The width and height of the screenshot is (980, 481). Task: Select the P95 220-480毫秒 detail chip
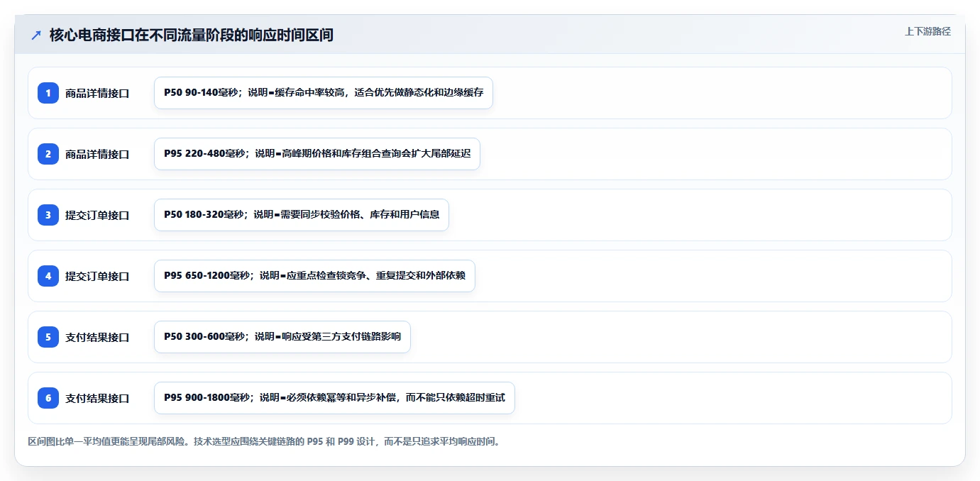317,154
